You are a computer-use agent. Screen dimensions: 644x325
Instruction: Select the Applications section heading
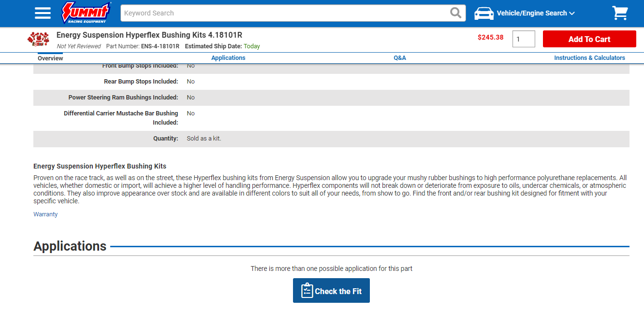pyautogui.click(x=70, y=246)
